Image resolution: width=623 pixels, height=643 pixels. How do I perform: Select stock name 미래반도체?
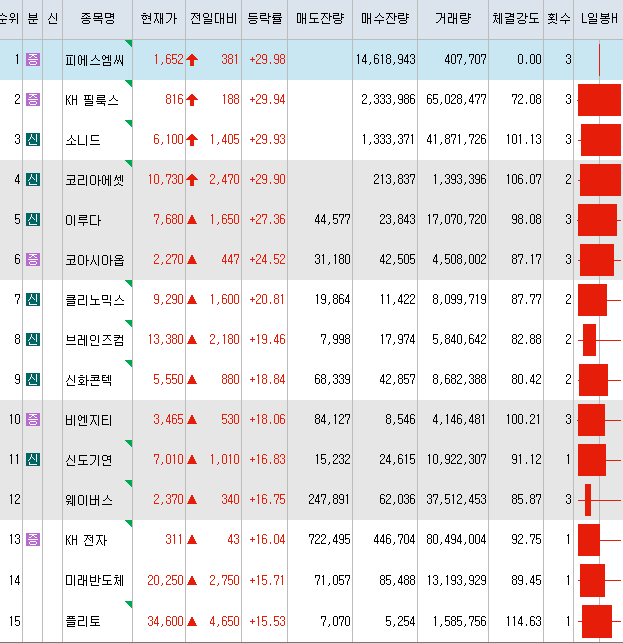pos(94,580)
